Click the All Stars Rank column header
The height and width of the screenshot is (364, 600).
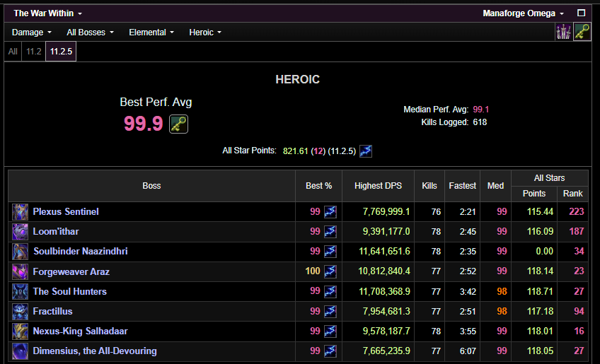[x=573, y=194]
